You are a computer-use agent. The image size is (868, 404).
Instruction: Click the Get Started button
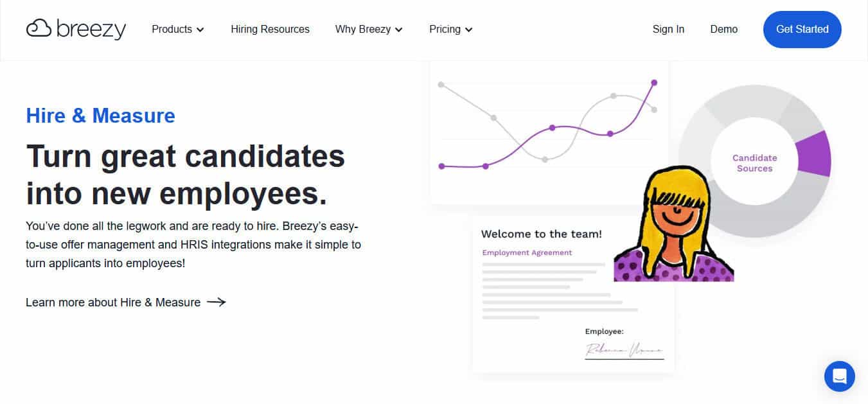pyautogui.click(x=802, y=30)
